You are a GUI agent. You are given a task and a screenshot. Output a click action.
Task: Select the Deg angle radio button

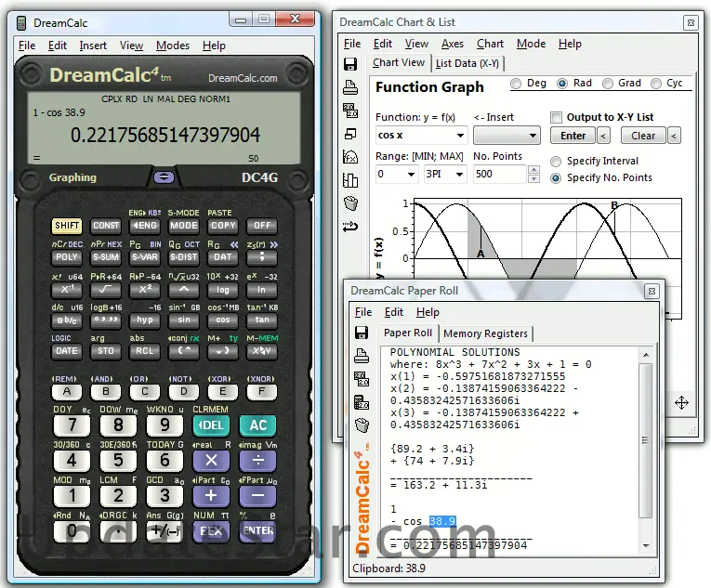tap(516, 84)
